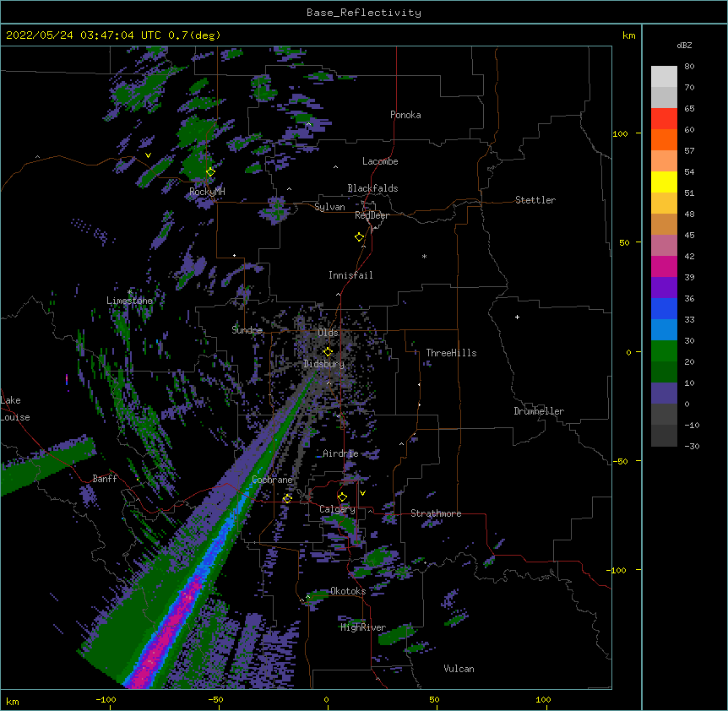The image size is (728, 711).
Task: Click the -50 tick label on bottom axis
Action: point(215,699)
